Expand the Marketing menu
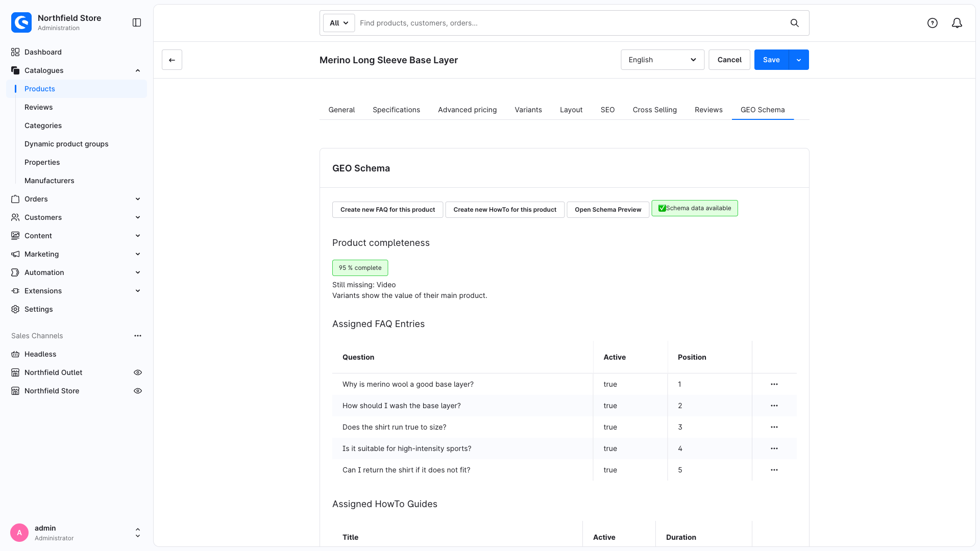 pyautogui.click(x=138, y=254)
